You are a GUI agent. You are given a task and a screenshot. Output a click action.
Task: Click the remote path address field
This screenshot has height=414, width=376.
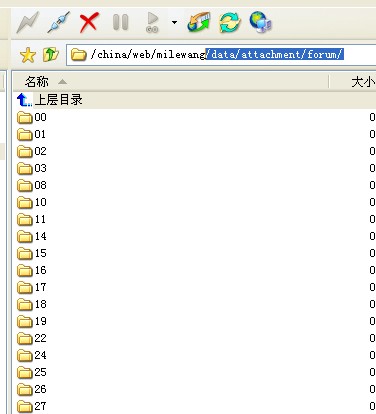click(x=221, y=54)
